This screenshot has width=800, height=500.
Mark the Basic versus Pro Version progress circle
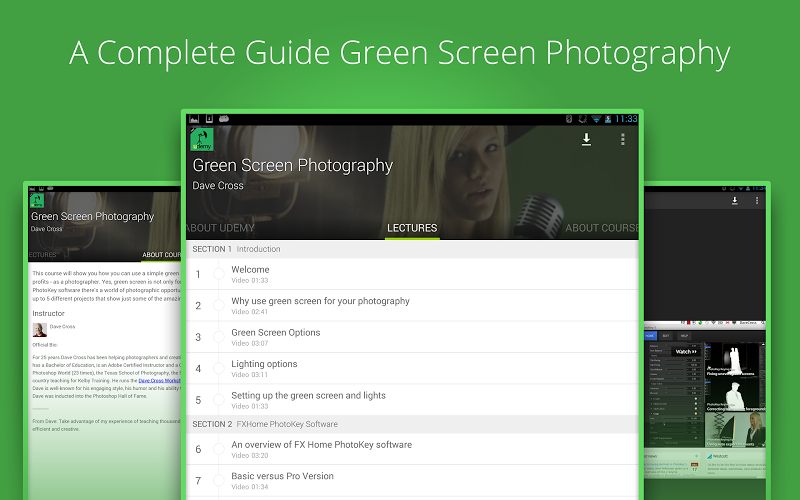218,481
